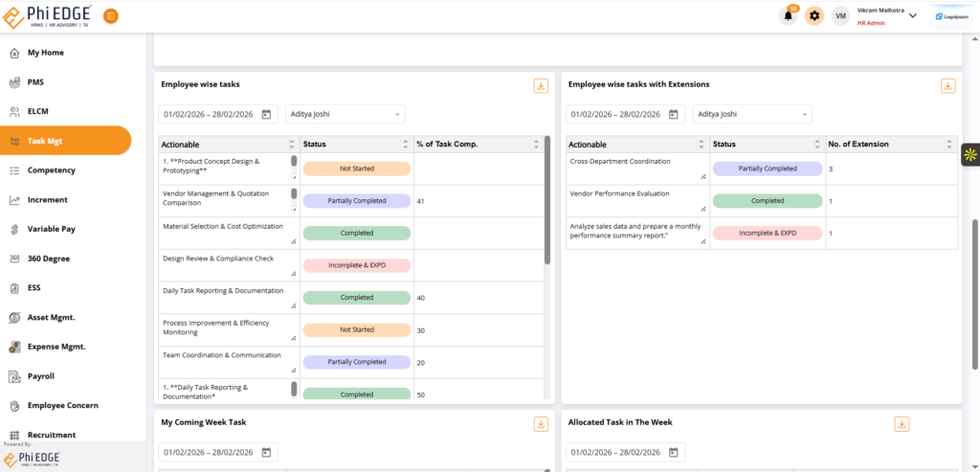Screen dimensions: 980x472
Task: Click the notification bell icon
Action: (789, 16)
